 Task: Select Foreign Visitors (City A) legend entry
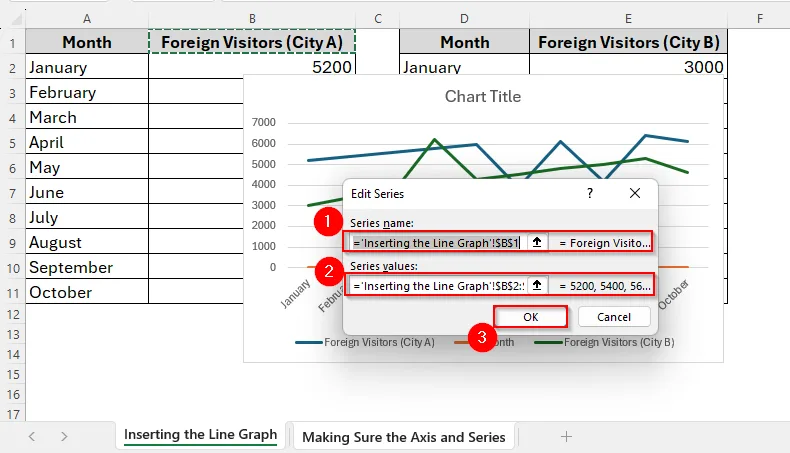365,342
